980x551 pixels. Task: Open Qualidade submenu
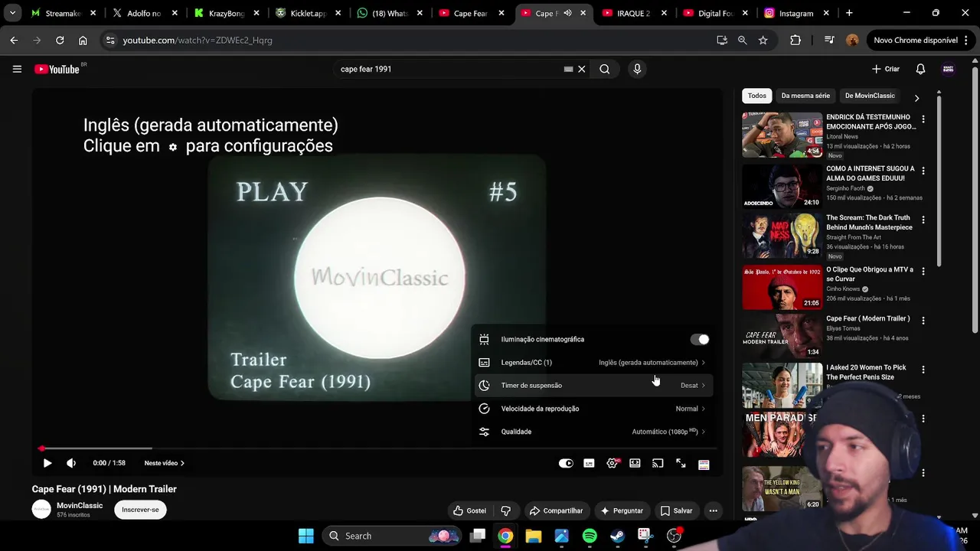[x=593, y=432]
